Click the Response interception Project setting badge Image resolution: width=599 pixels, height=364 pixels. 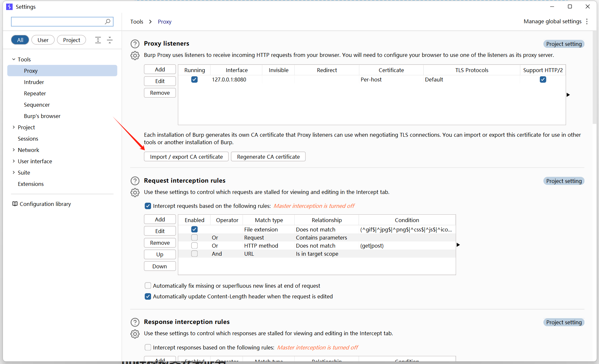(x=564, y=322)
